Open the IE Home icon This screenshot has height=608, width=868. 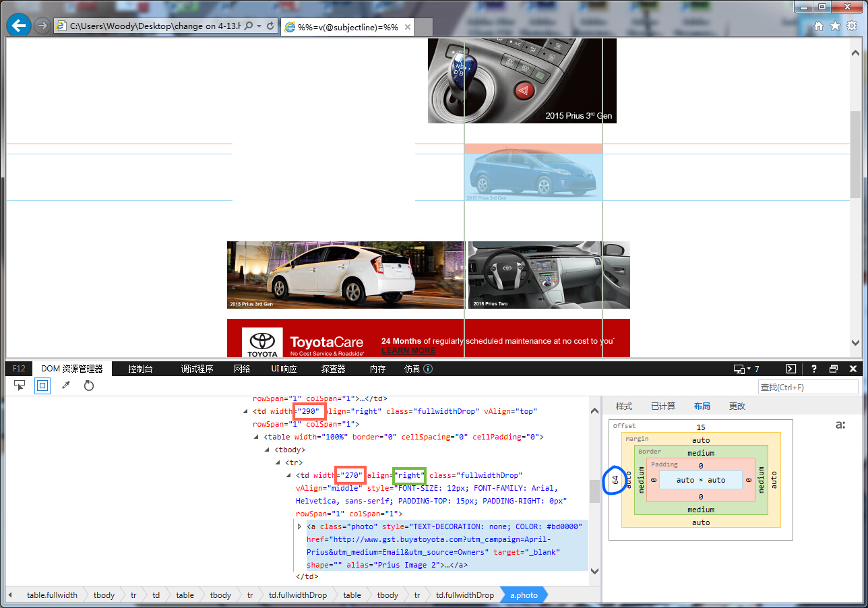coord(819,26)
